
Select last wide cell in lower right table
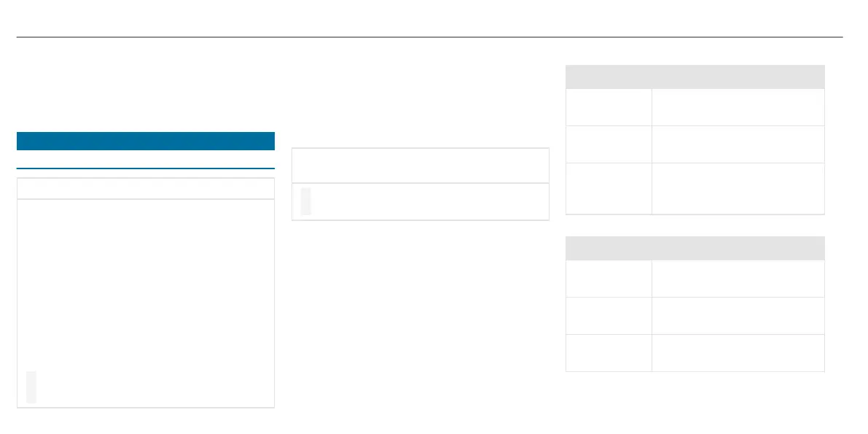pos(738,352)
